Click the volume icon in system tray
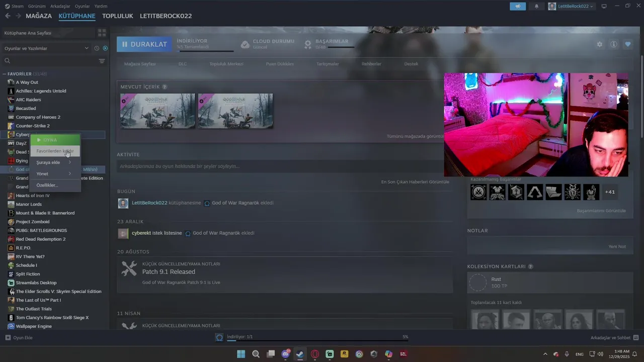Viewport: 644px width, 362px height. coord(601,354)
